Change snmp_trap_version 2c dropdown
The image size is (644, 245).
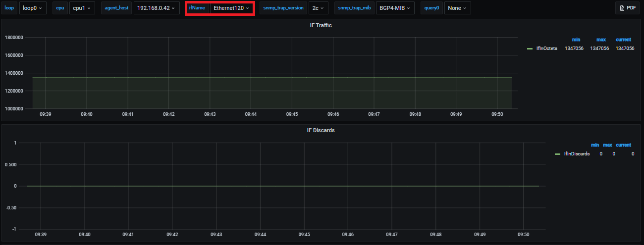(x=318, y=8)
